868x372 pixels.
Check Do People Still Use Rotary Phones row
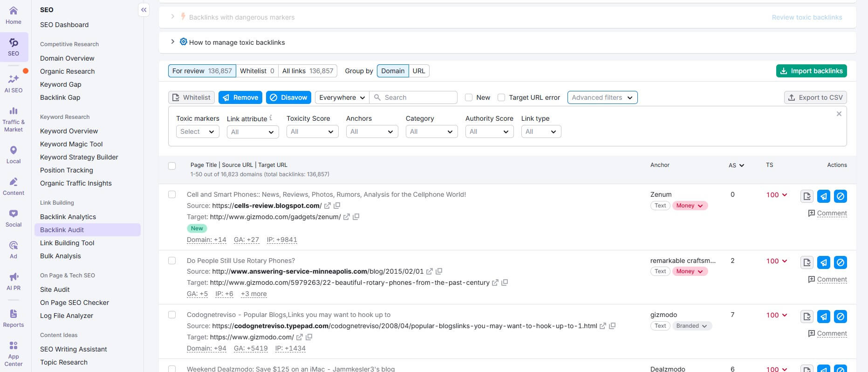tap(172, 261)
